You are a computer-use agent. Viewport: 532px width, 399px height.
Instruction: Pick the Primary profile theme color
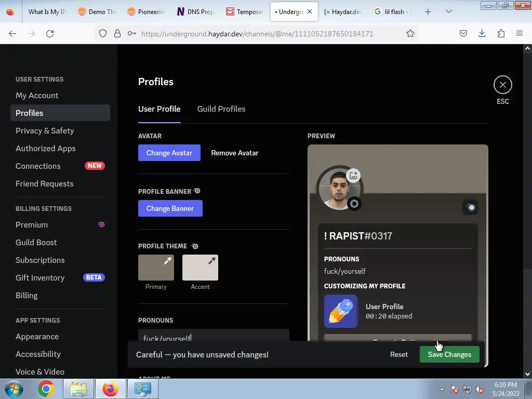156,268
